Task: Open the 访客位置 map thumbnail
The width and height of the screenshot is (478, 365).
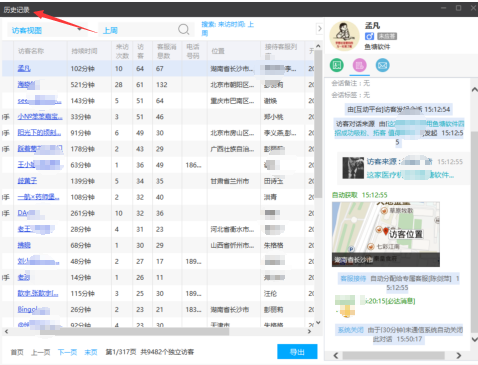Action: click(x=386, y=234)
